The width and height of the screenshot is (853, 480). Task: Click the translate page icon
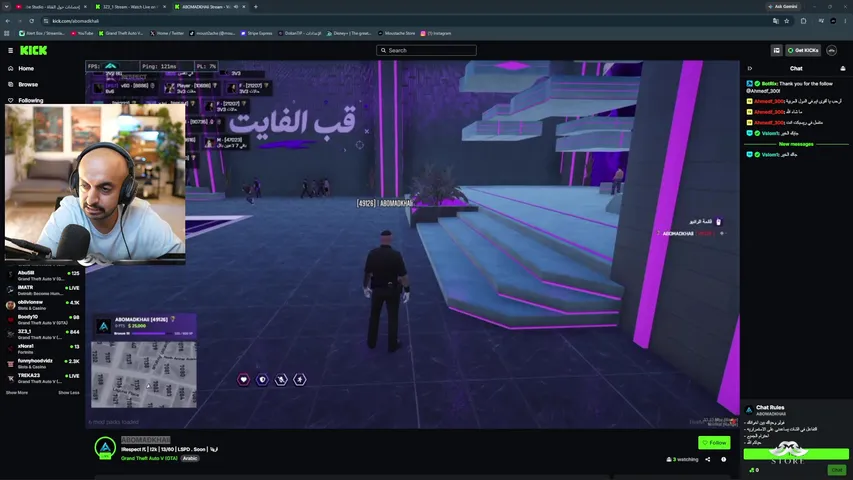click(x=776, y=21)
